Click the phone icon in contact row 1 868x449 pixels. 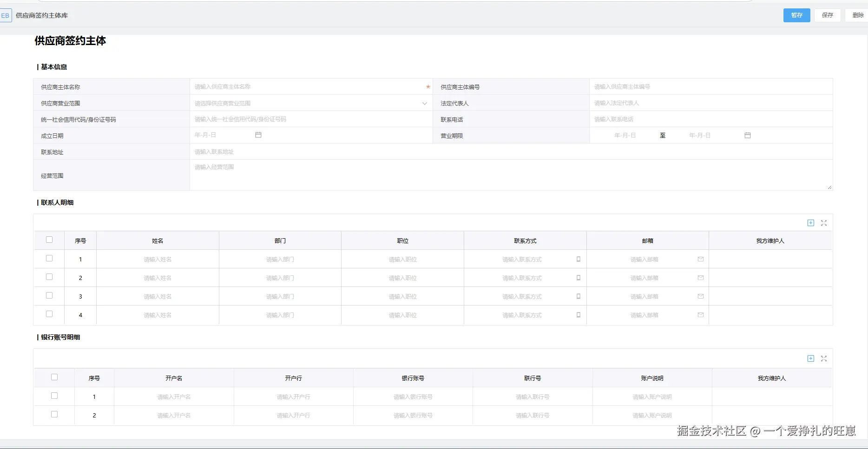[579, 259]
